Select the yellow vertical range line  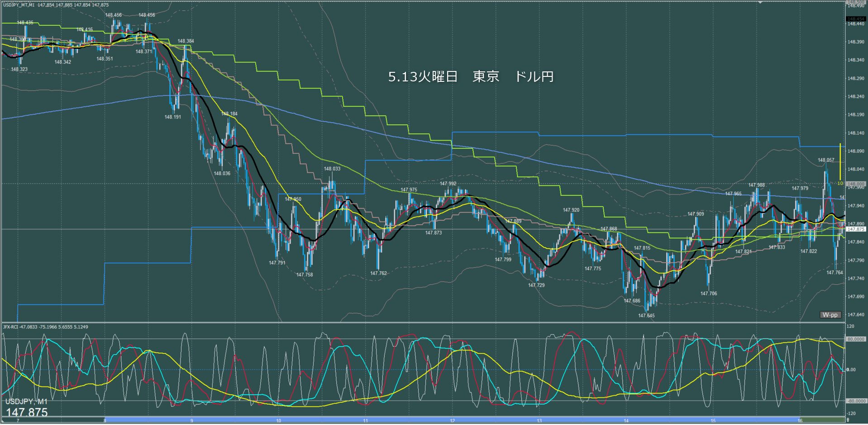point(840,162)
